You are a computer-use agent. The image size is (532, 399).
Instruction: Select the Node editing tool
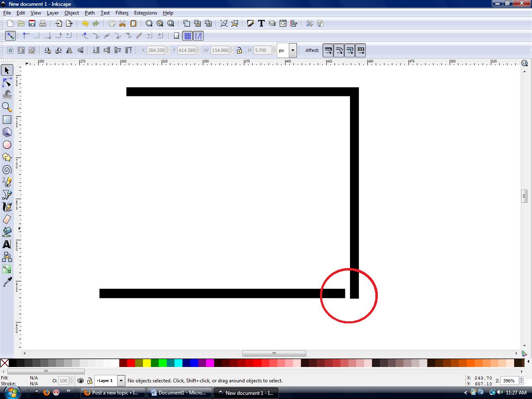7,82
